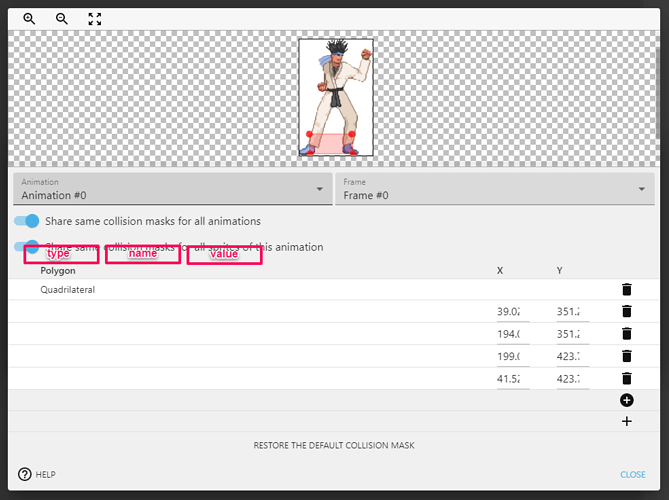The width and height of the screenshot is (669, 500).
Task: Edit Y field of the 199 row
Action: click(x=573, y=357)
